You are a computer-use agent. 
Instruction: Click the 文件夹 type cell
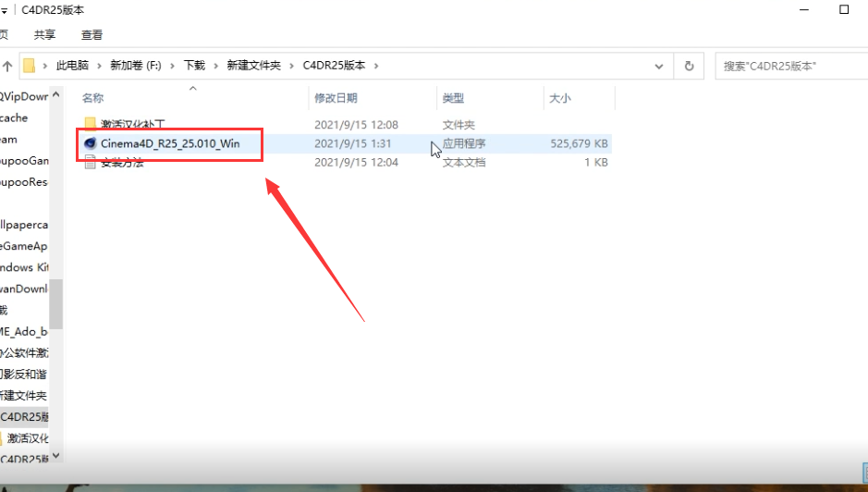[x=458, y=125]
